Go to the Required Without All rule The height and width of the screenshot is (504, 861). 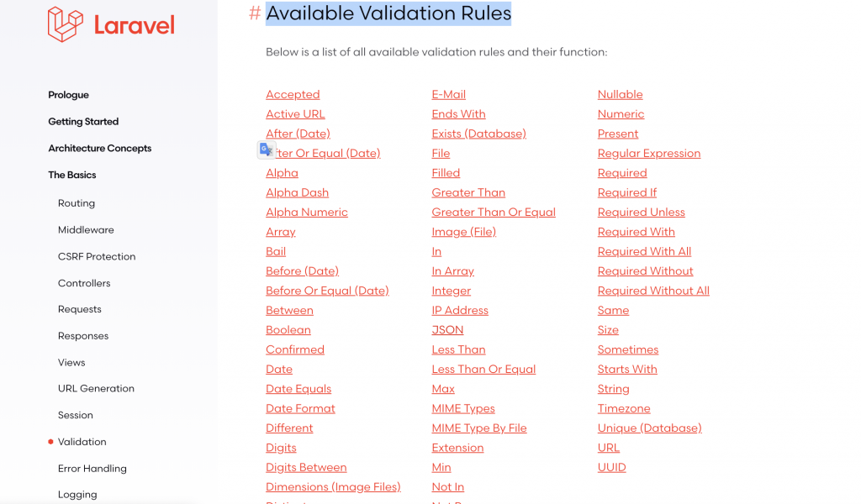coord(653,291)
